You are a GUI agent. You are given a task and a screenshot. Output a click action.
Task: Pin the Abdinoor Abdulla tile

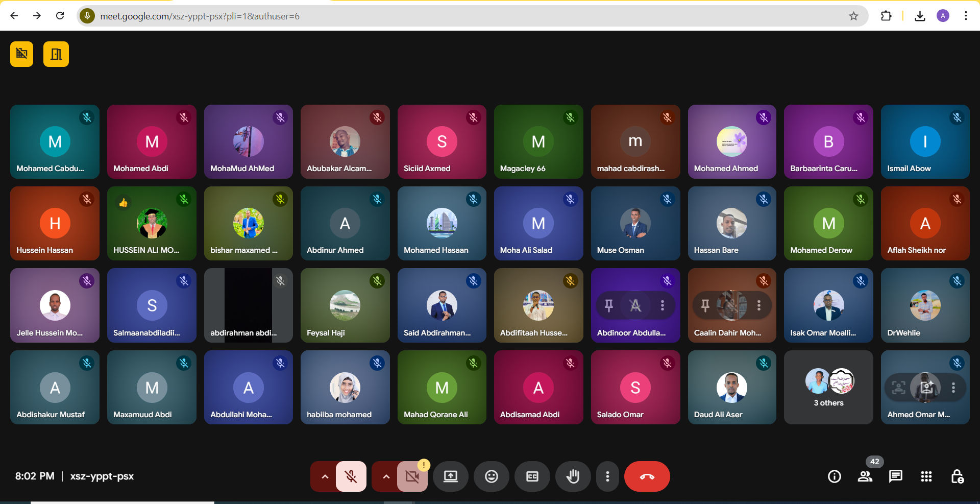[609, 305]
